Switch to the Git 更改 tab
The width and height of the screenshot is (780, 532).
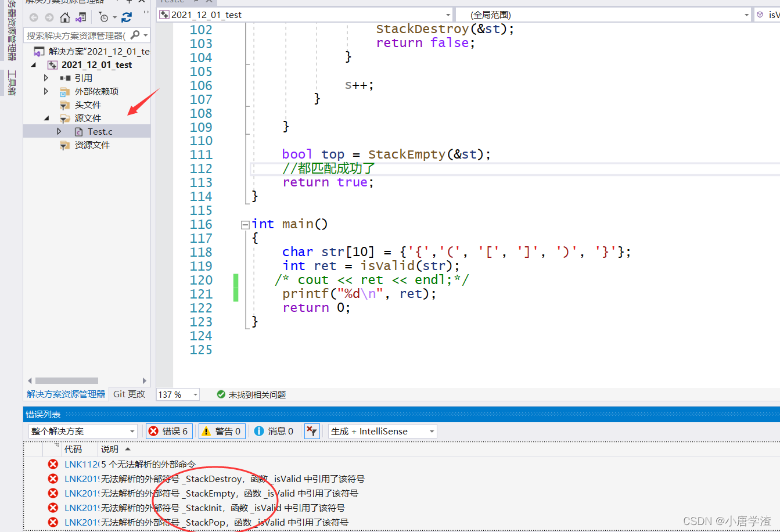click(x=130, y=394)
